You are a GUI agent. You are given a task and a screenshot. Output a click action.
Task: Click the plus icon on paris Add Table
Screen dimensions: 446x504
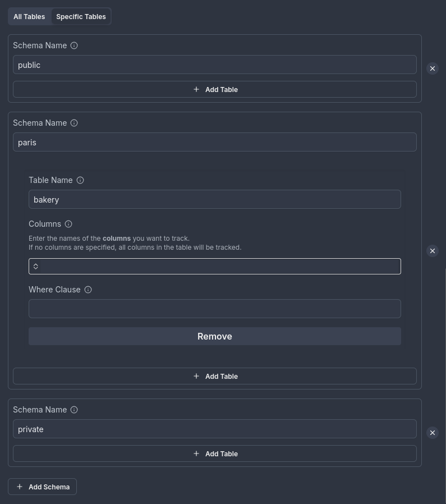point(196,376)
